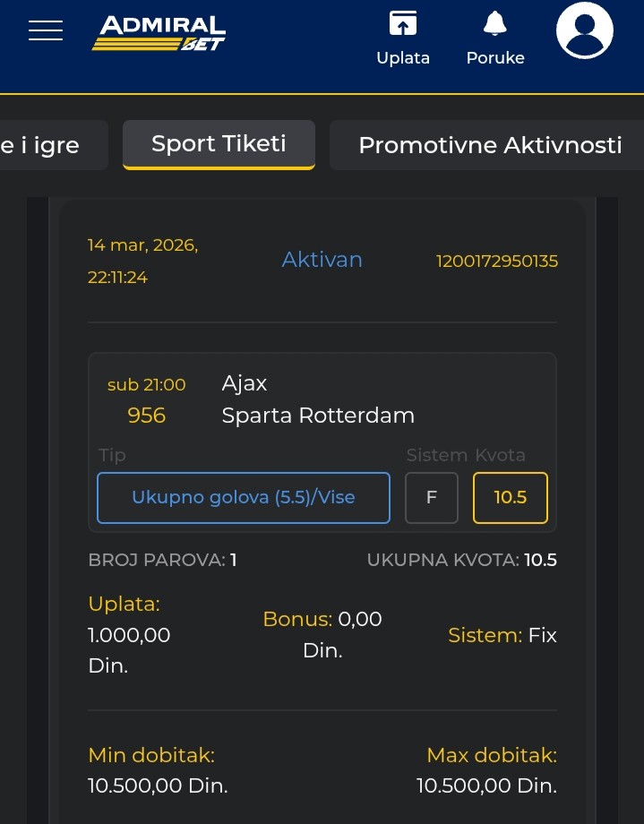The width and height of the screenshot is (644, 824).
Task: Click the Max dobitak amount
Action: (x=486, y=785)
